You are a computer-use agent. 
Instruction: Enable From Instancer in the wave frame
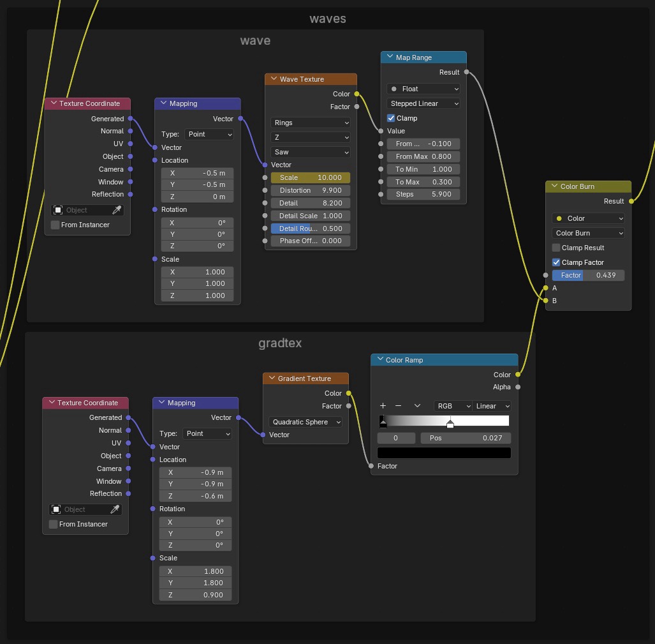(55, 225)
